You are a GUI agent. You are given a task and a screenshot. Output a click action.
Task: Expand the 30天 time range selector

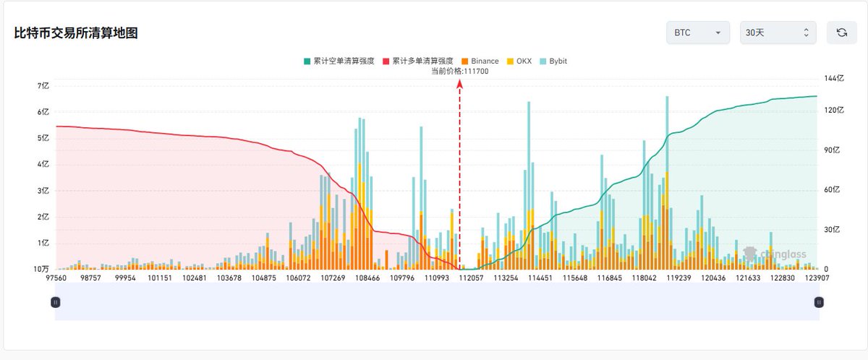coord(778,33)
